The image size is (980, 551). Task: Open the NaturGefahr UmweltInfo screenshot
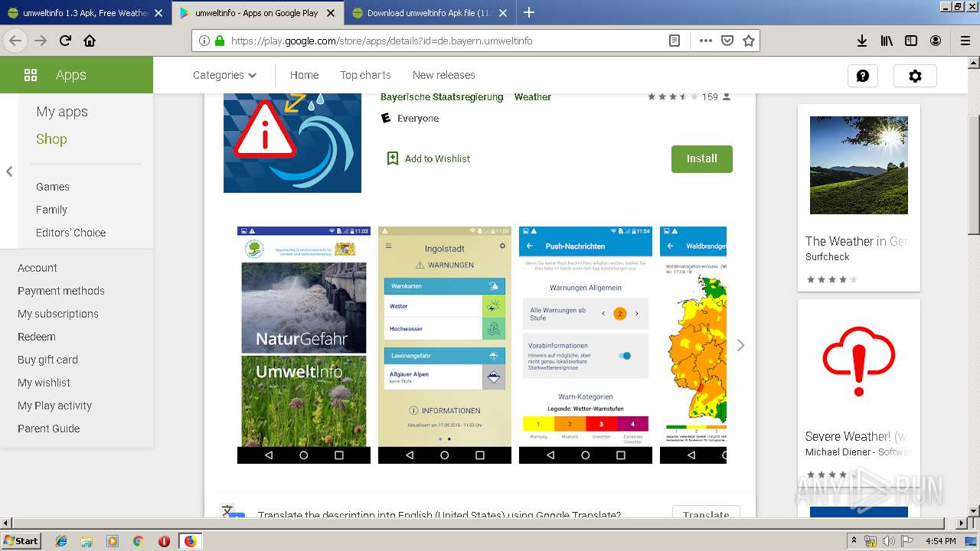(x=304, y=345)
